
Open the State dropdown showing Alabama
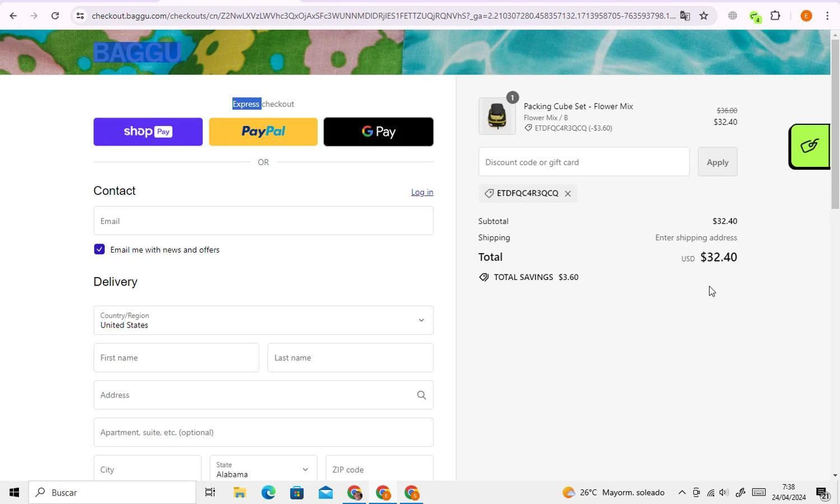coord(263,469)
